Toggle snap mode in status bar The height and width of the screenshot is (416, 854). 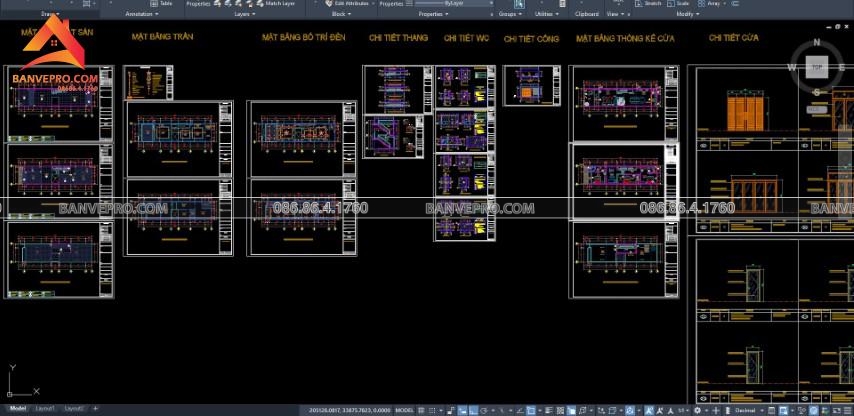tap(431, 410)
